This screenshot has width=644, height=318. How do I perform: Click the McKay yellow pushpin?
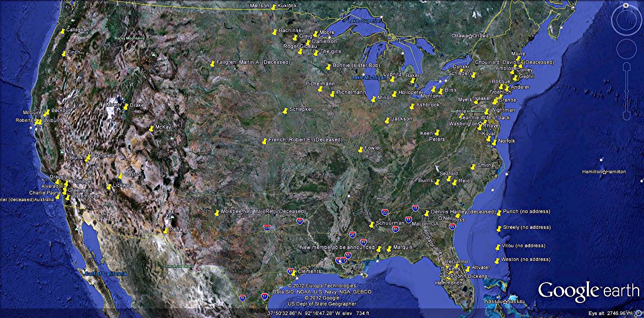click(x=151, y=129)
